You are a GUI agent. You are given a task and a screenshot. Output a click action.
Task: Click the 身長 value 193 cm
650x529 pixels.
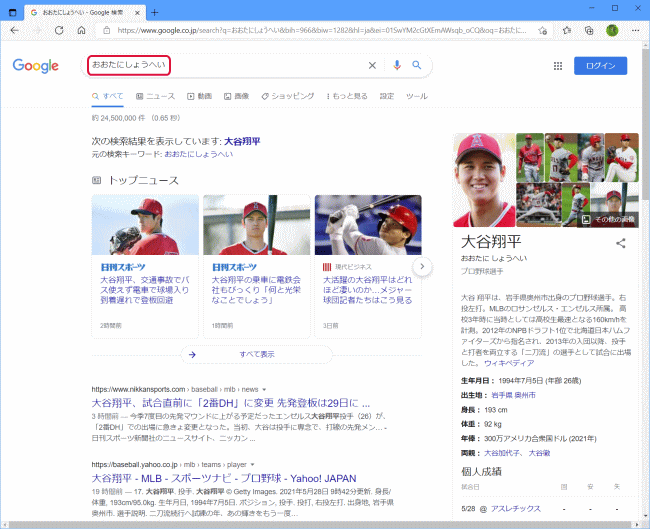click(496, 410)
